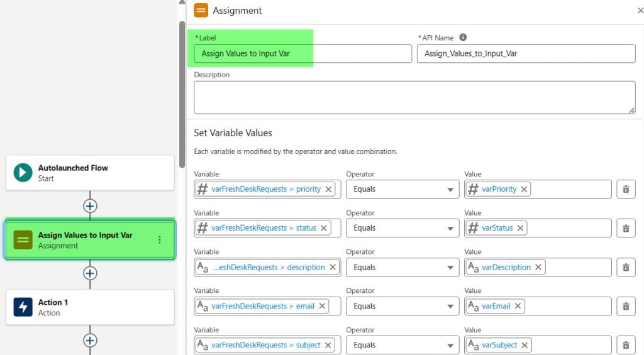Remove the eshDeskRequests > description pill
This screenshot has height=355, width=644.
pyautogui.click(x=332, y=267)
